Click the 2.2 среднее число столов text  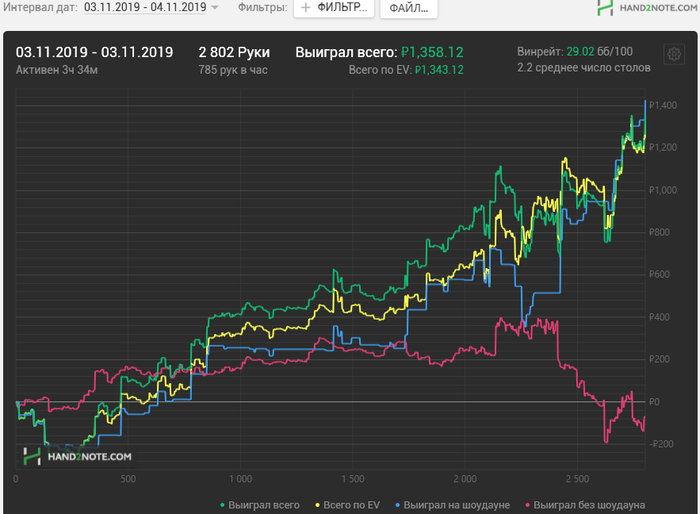click(x=583, y=68)
